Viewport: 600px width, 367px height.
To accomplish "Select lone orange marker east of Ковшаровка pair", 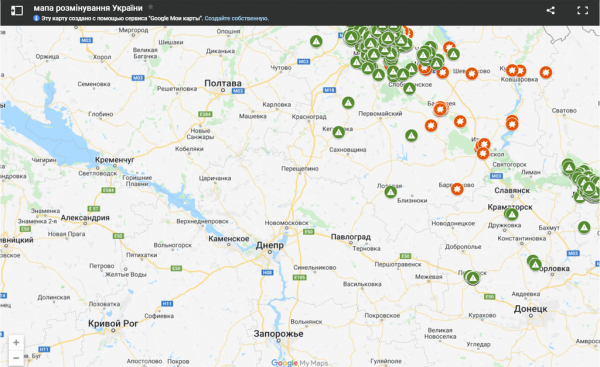I will tap(546, 72).
